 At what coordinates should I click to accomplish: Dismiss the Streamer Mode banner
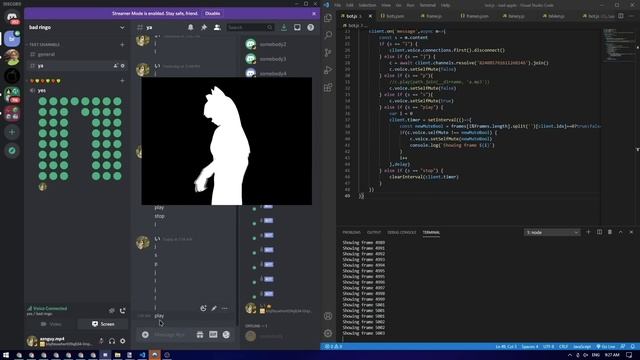click(x=313, y=13)
